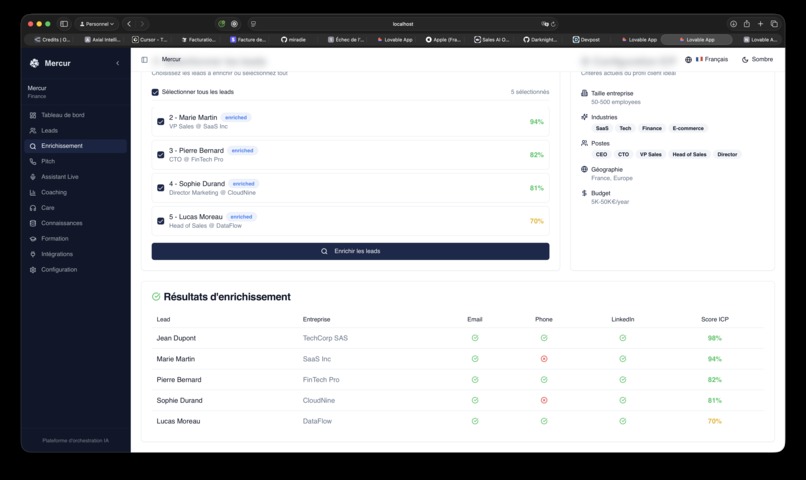Click the Taille entreprise building icon

584,93
